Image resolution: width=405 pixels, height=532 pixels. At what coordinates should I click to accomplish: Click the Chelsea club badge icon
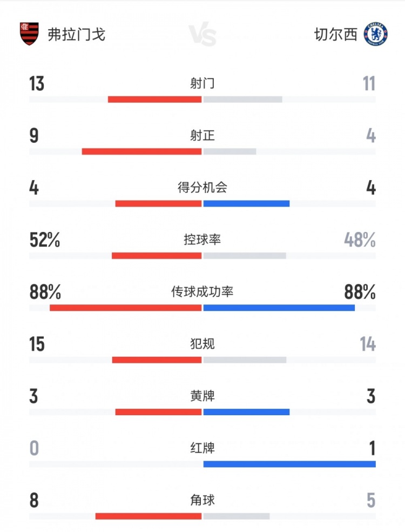coord(375,34)
